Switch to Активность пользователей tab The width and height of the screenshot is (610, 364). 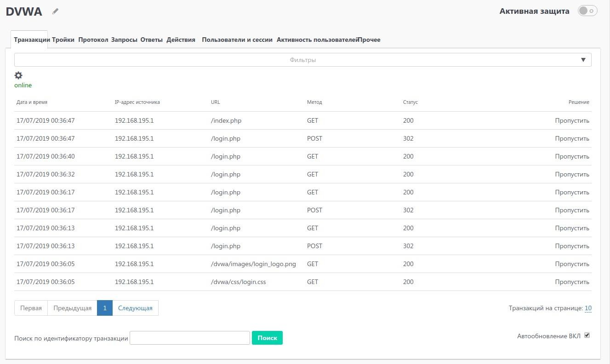coord(317,40)
